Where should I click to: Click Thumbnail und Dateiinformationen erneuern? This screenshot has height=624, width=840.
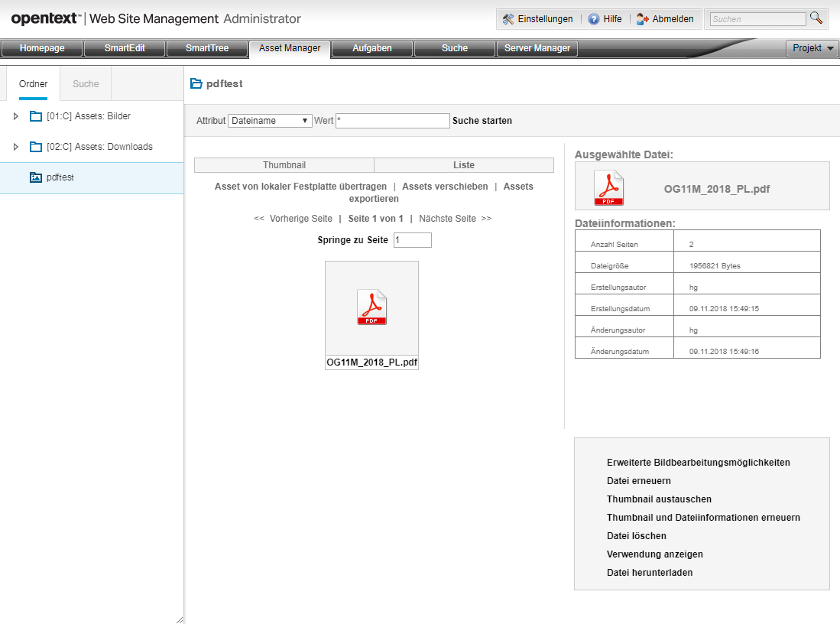pos(703,517)
